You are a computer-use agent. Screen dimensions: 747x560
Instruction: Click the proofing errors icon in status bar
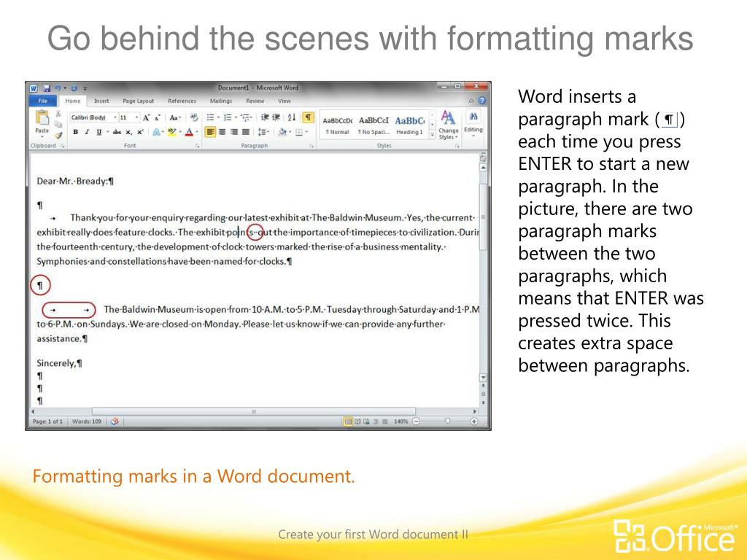coord(115,421)
